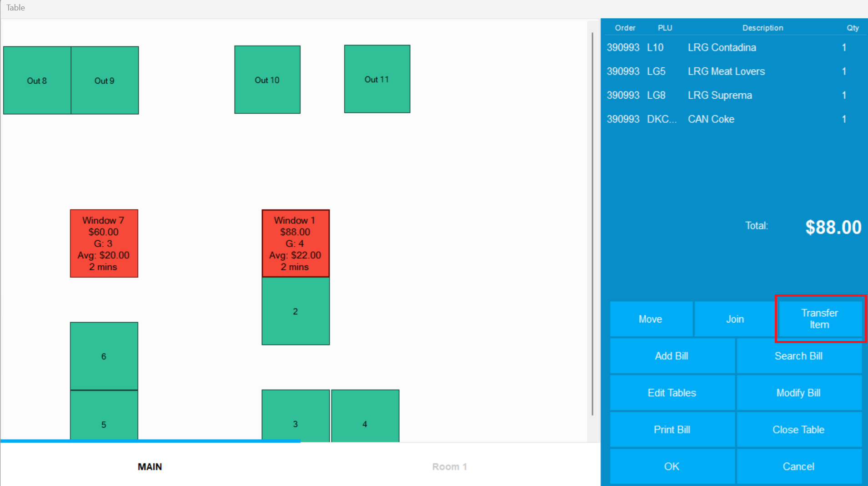Click the Print Bill button
The width and height of the screenshot is (868, 486).
pyautogui.click(x=672, y=430)
